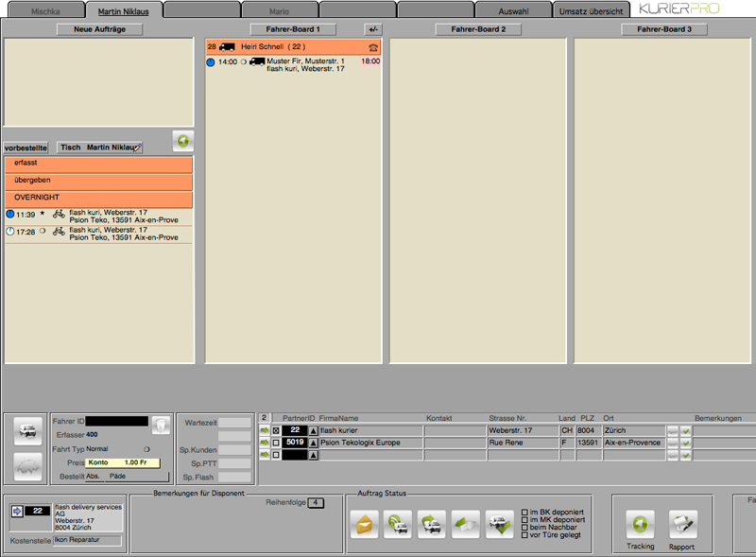Viewport: 756px width, 557px height.
Task: Open the Bestellt 'Abs.' dropdown
Action: click(94, 477)
